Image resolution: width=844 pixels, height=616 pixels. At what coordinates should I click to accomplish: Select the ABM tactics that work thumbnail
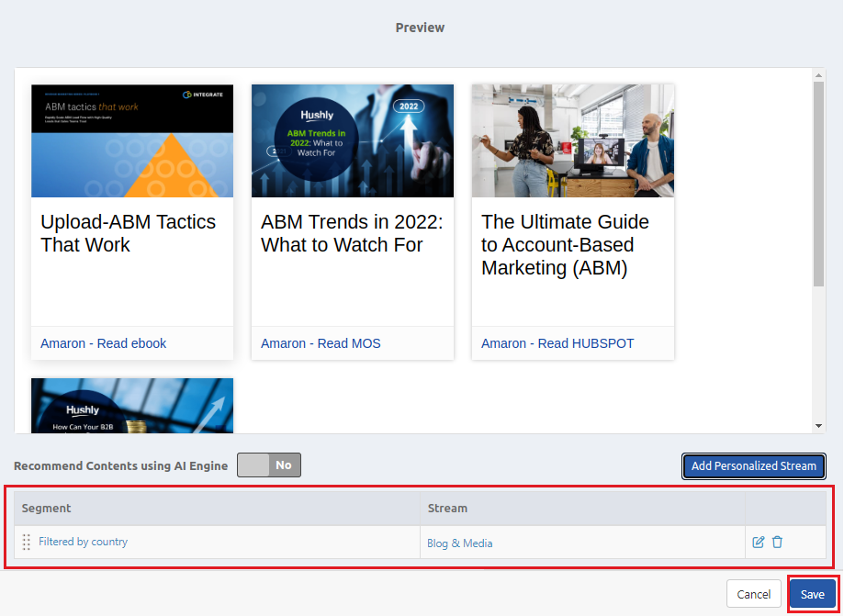[132, 141]
